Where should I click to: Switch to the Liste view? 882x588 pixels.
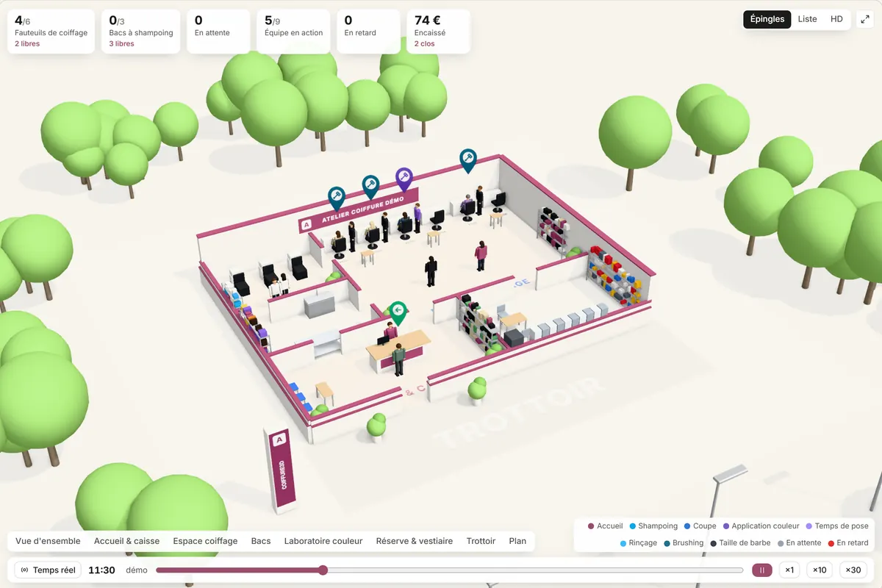(x=807, y=19)
